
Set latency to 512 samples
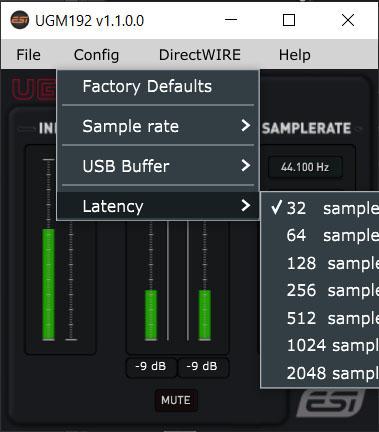pyautogui.click(x=321, y=318)
